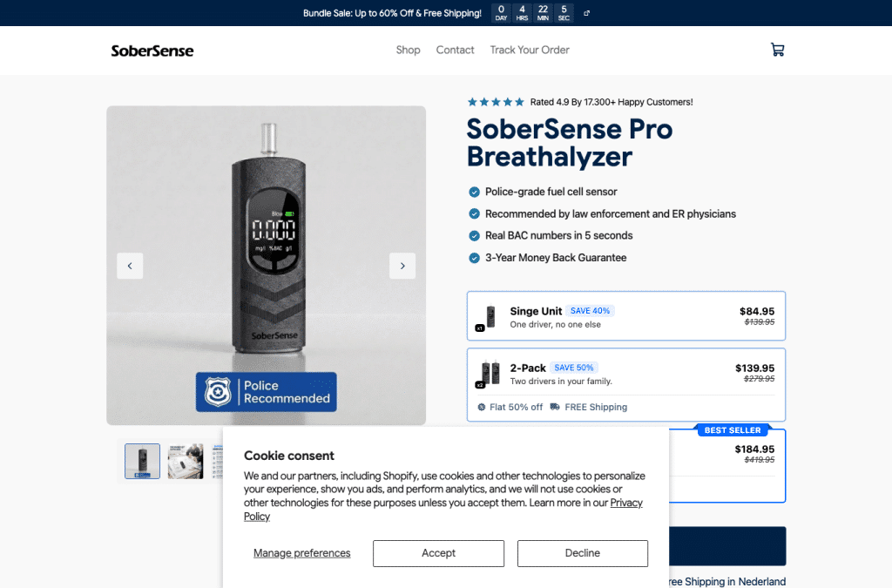Decline cookies in consent dialog
Viewport: 892px width, 588px height.
pos(583,553)
